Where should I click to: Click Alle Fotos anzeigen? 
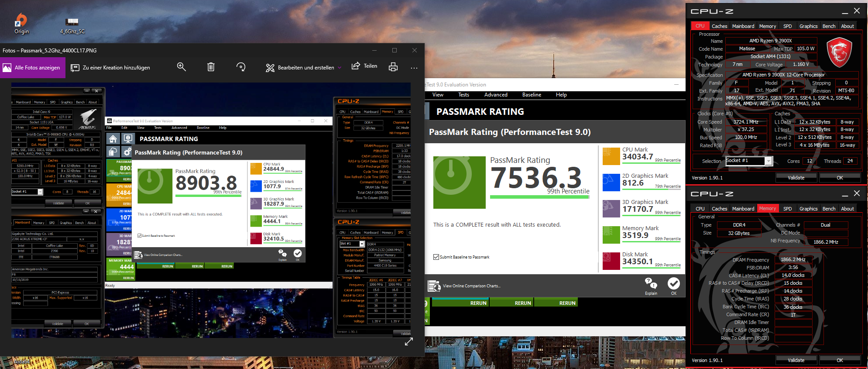point(32,68)
